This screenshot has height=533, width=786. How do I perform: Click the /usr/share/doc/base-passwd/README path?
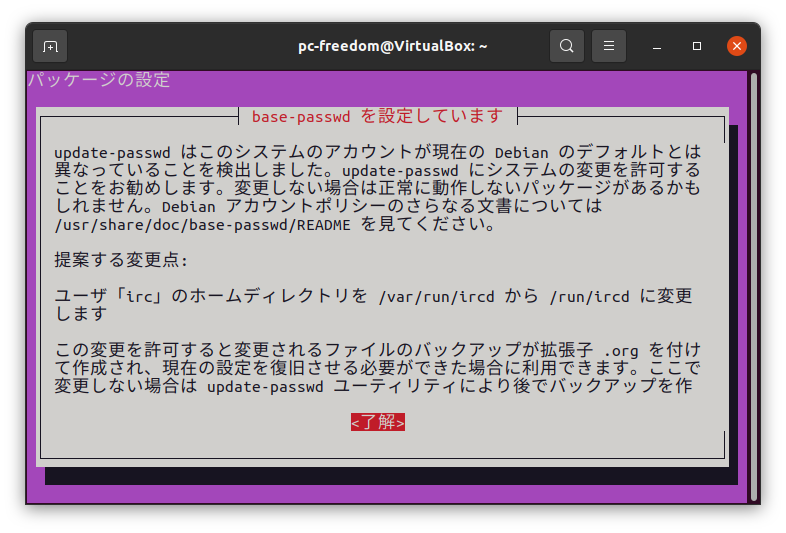tap(204, 224)
